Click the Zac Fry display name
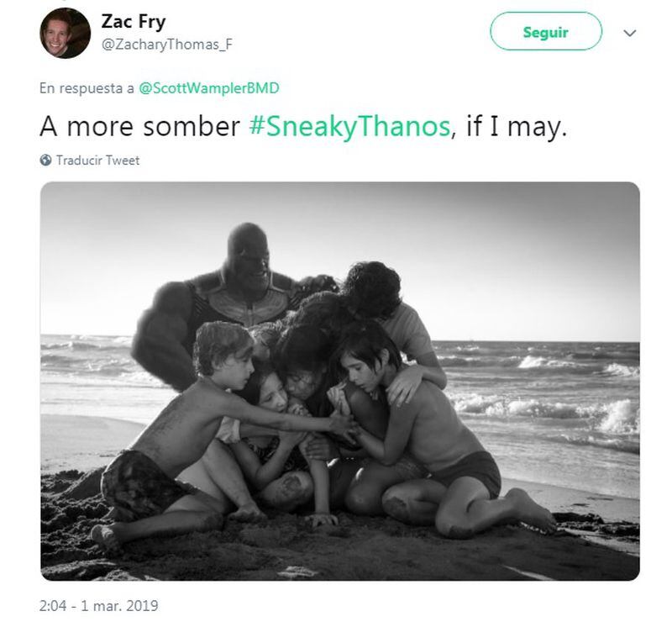The image size is (672, 627). pyautogui.click(x=134, y=21)
